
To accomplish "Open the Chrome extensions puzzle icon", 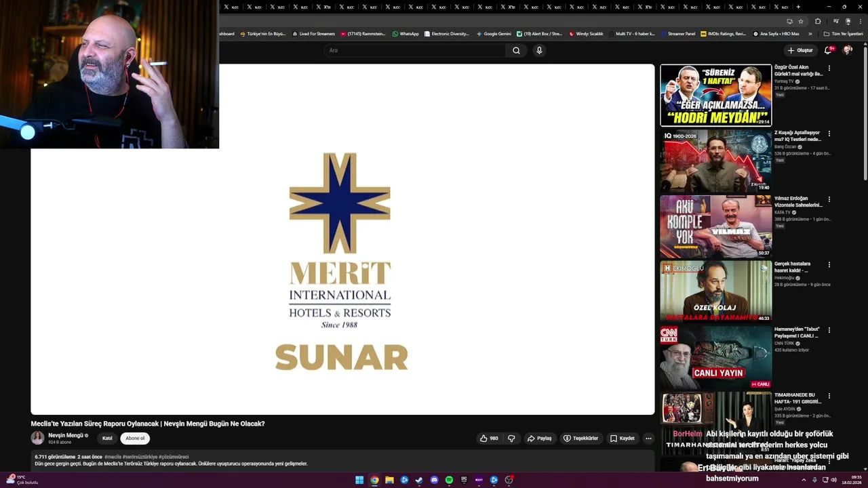I will click(x=818, y=21).
